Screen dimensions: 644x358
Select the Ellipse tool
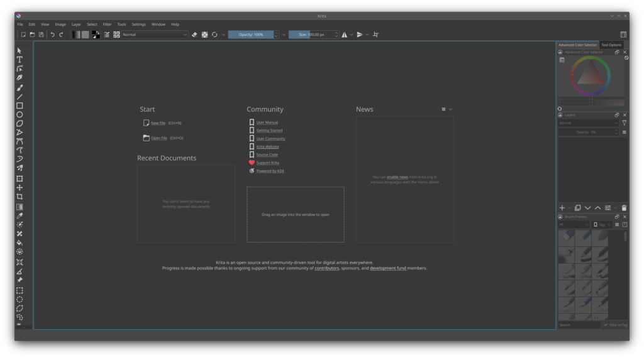[x=19, y=115]
